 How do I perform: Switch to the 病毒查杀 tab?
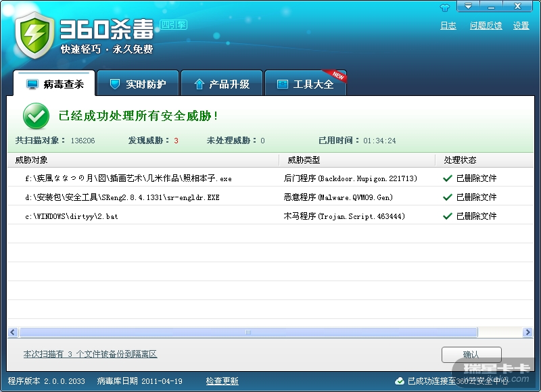[54, 83]
